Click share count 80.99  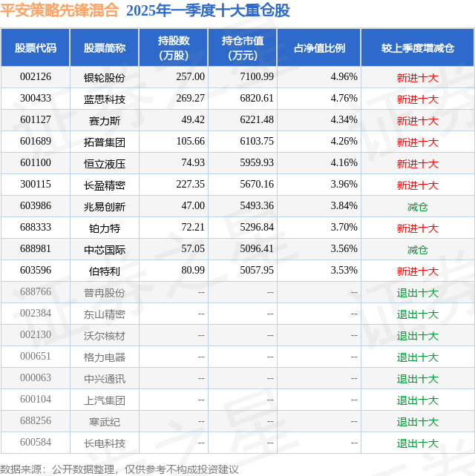coord(193,271)
